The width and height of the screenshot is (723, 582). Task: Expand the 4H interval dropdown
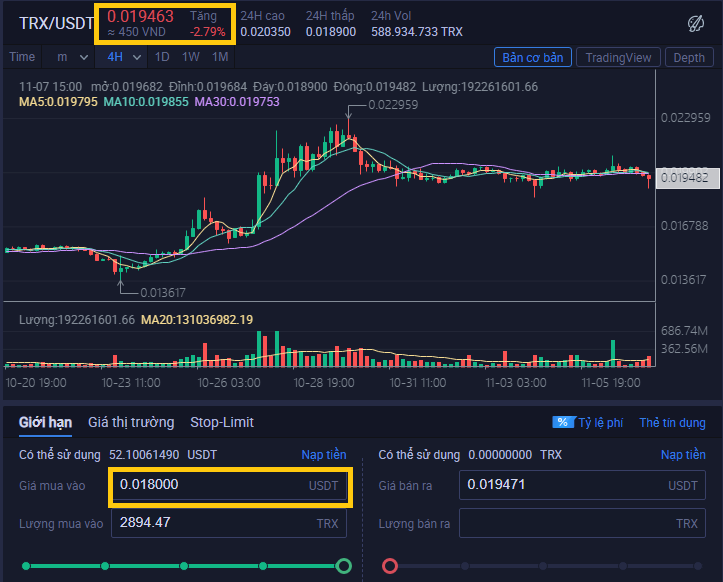(122, 57)
